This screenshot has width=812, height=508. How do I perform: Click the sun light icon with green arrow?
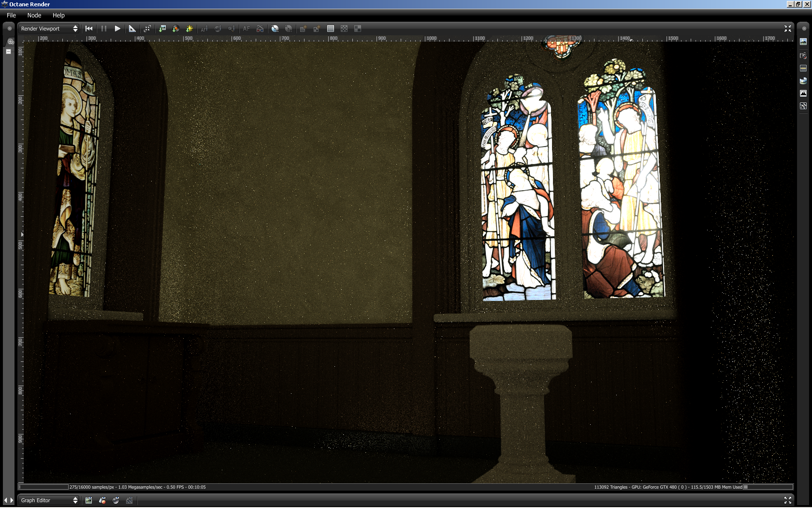(x=189, y=29)
